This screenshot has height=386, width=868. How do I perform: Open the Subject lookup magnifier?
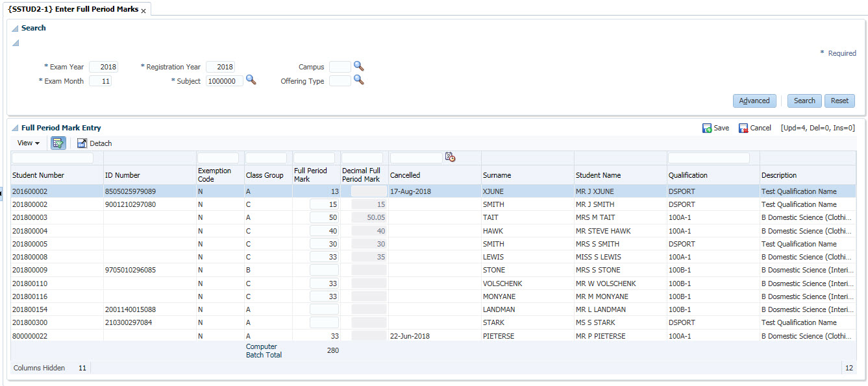coord(251,80)
